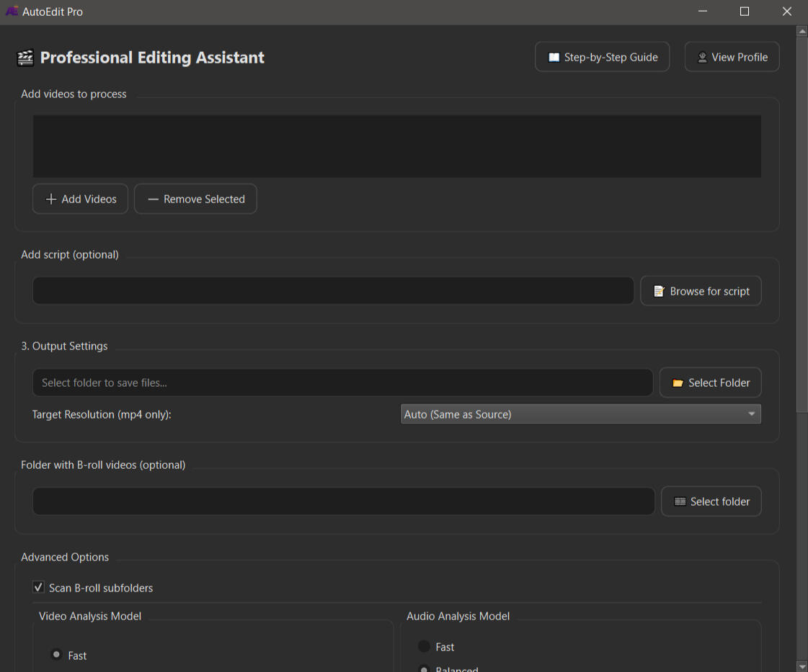
Task: Uncheck Scan B-roll subfolders checkbox
Action: pyautogui.click(x=39, y=588)
